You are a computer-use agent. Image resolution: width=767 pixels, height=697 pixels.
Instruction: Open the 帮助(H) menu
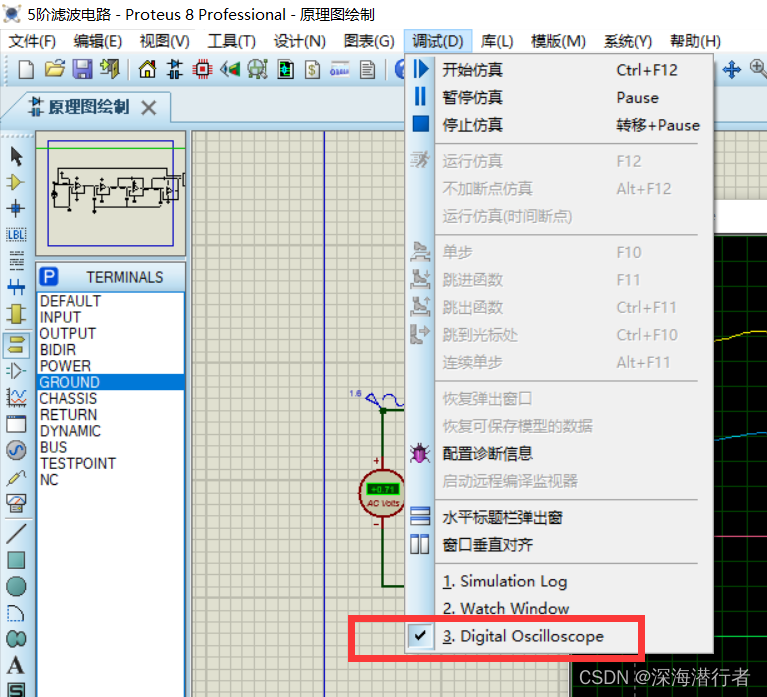click(x=695, y=41)
